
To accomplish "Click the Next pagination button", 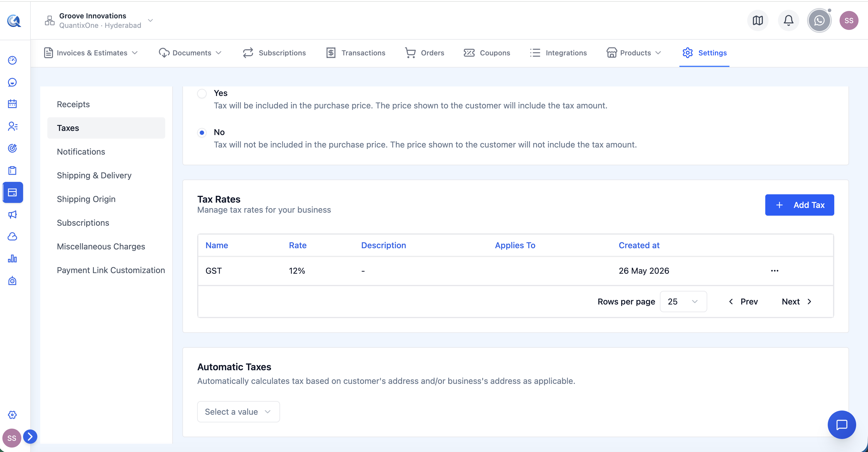I will coord(797,302).
